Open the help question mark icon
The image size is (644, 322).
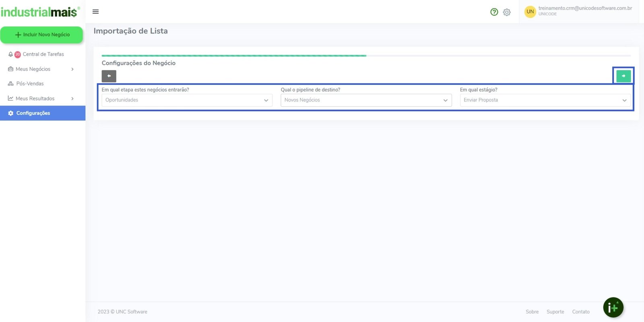point(494,12)
